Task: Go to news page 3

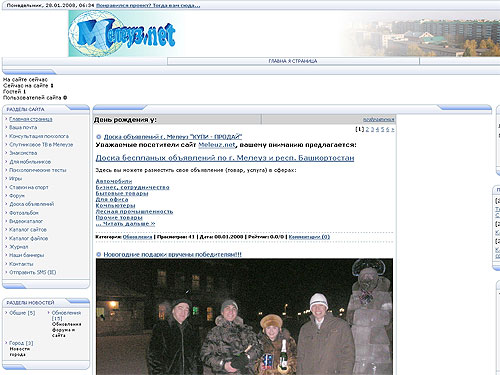Action: point(372,129)
